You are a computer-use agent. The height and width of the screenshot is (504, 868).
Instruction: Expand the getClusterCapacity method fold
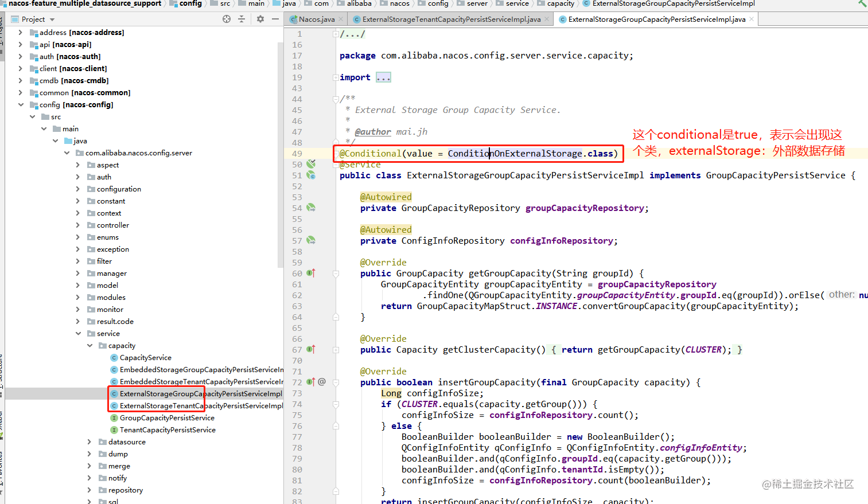coord(336,350)
